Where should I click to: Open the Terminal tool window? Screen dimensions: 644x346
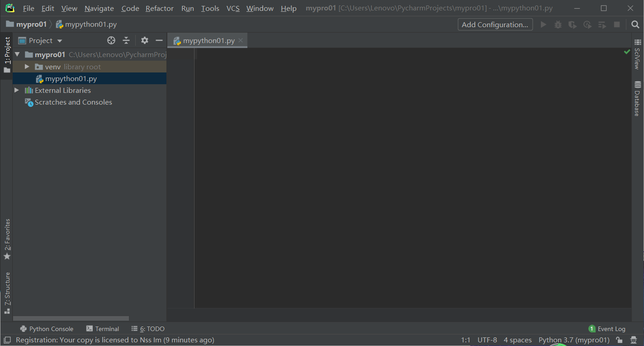point(103,329)
